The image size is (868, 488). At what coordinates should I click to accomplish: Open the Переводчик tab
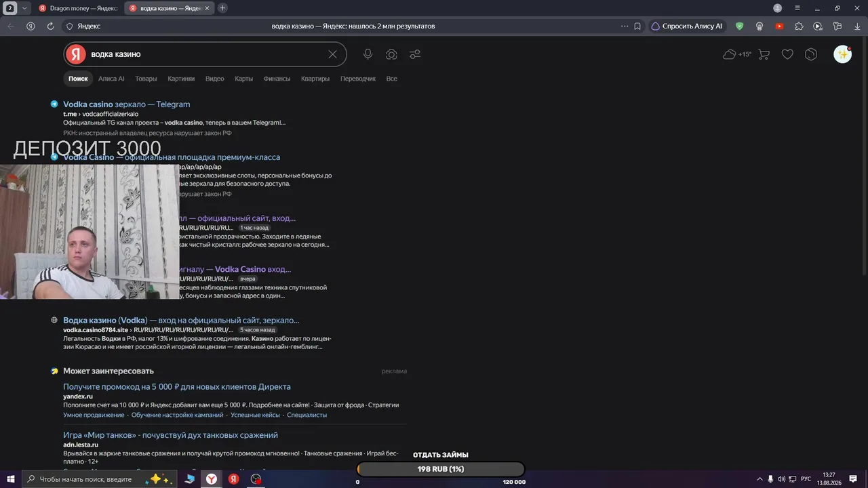[x=358, y=79]
